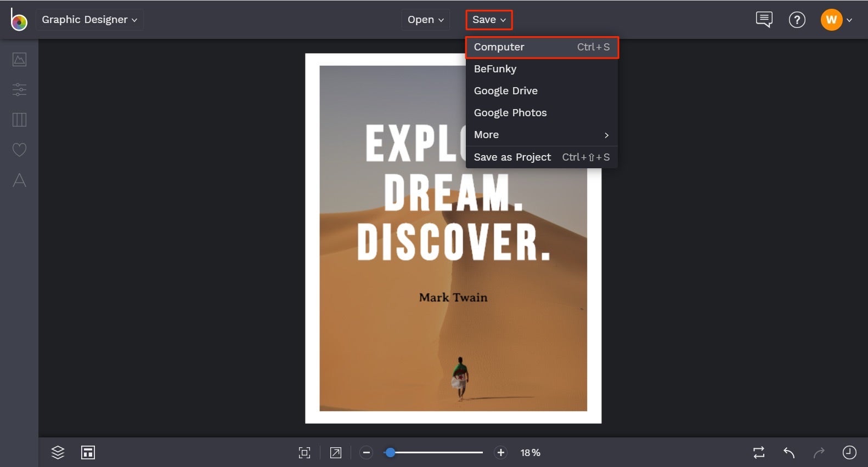
Task: Open the help question mark icon
Action: pos(797,20)
